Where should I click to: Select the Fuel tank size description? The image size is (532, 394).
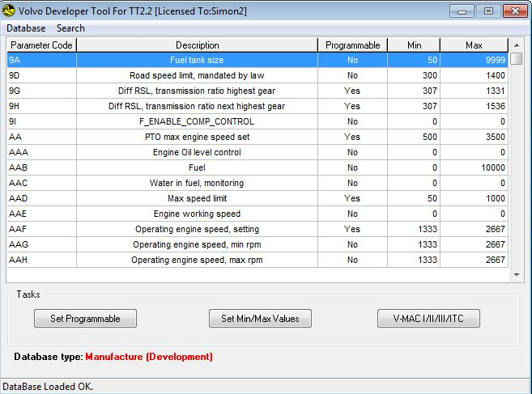pos(197,60)
